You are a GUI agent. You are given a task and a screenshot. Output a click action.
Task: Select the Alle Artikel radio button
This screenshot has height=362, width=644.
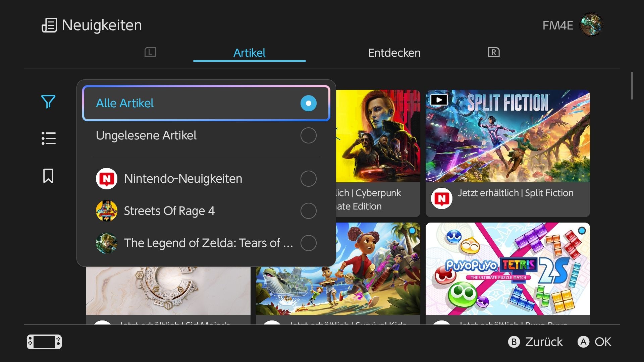pyautogui.click(x=309, y=103)
